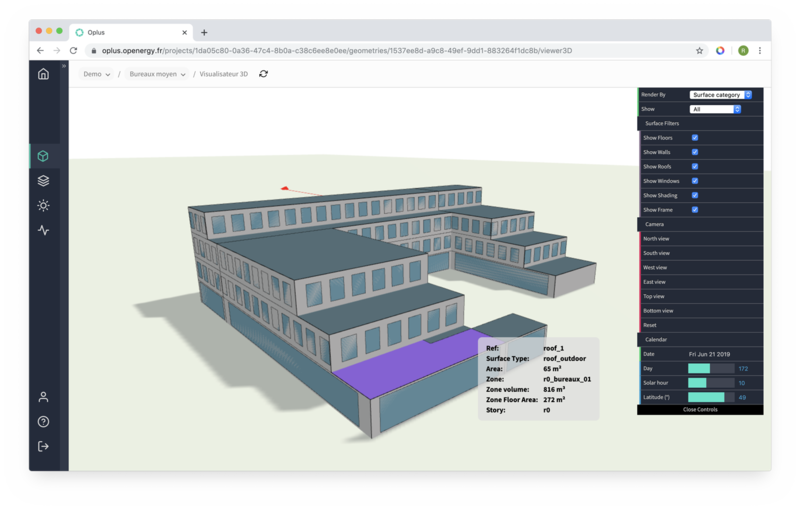
Task: Select the 3D cube geometry icon
Action: click(x=43, y=156)
